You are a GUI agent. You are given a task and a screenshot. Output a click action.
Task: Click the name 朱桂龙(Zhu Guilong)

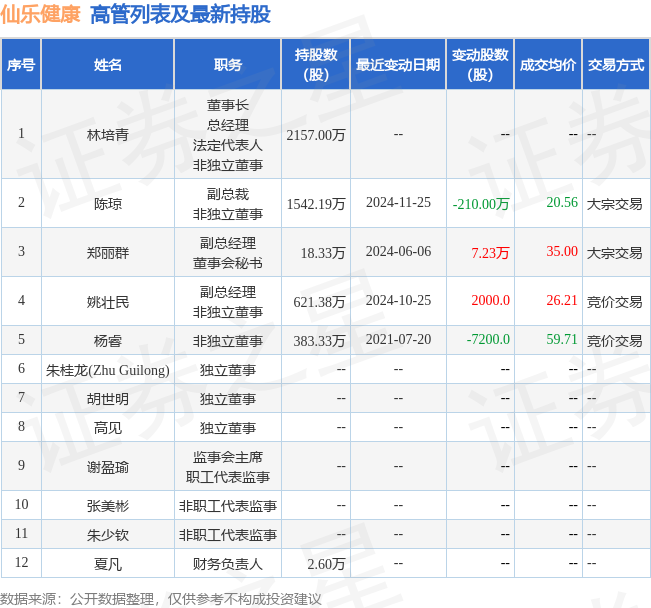pos(108,370)
